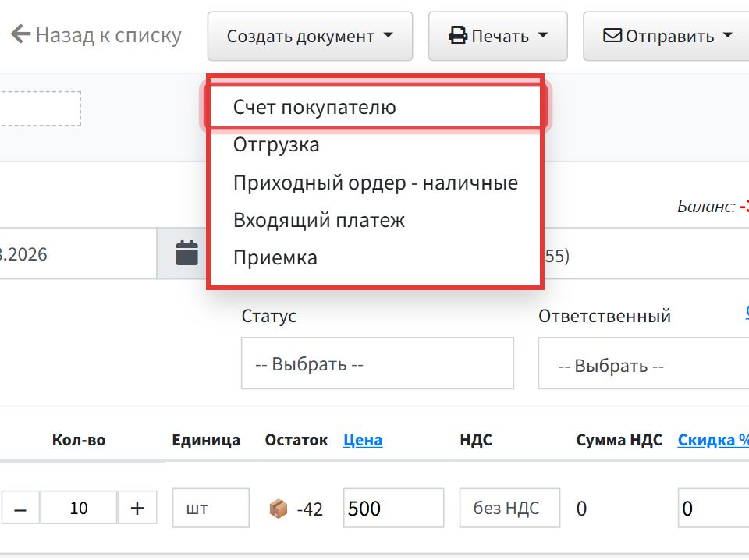Click the Скидка % column header link
Screen dimensions: 749x560
[x=713, y=440]
